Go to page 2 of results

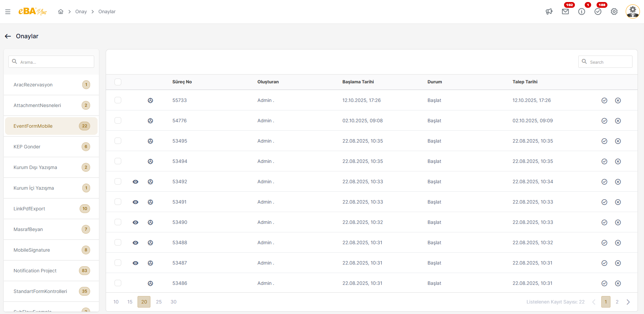[617, 302]
